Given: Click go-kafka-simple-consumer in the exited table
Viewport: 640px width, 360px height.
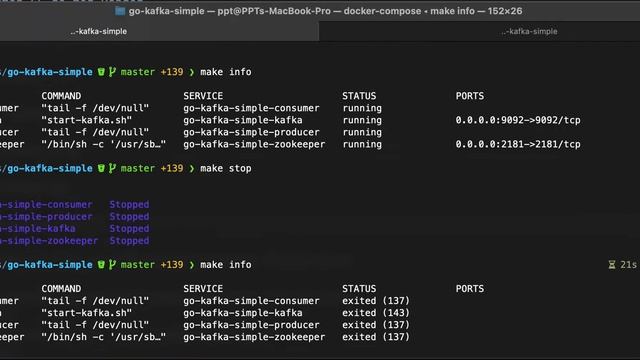Looking at the screenshot, I should point(251,301).
